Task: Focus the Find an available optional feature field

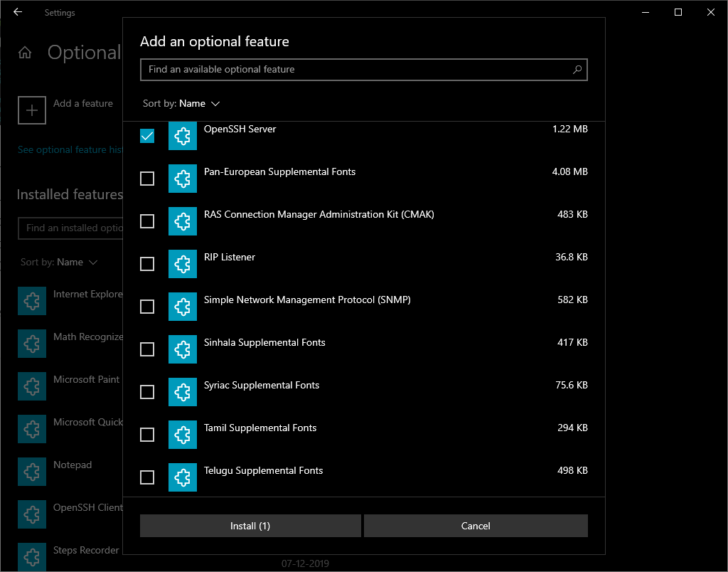Action: point(364,70)
